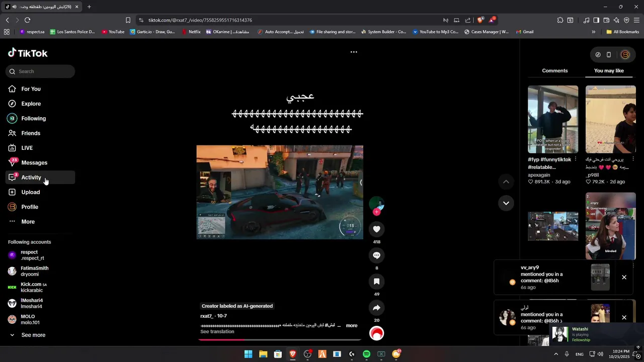The width and height of the screenshot is (644, 362).
Task: Open _p98ll suggested video thumbnail
Action: [x=611, y=119]
